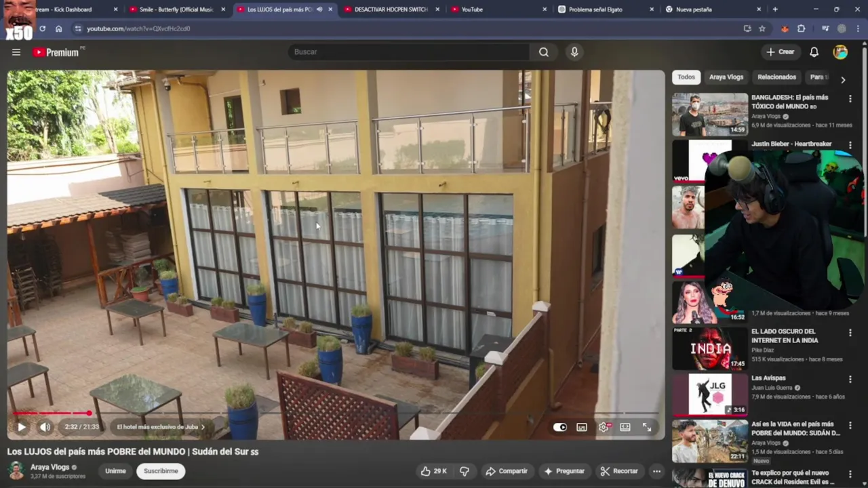Image resolution: width=868 pixels, height=488 pixels.
Task: Open options for Lado Oscuro India video
Action: 850,333
